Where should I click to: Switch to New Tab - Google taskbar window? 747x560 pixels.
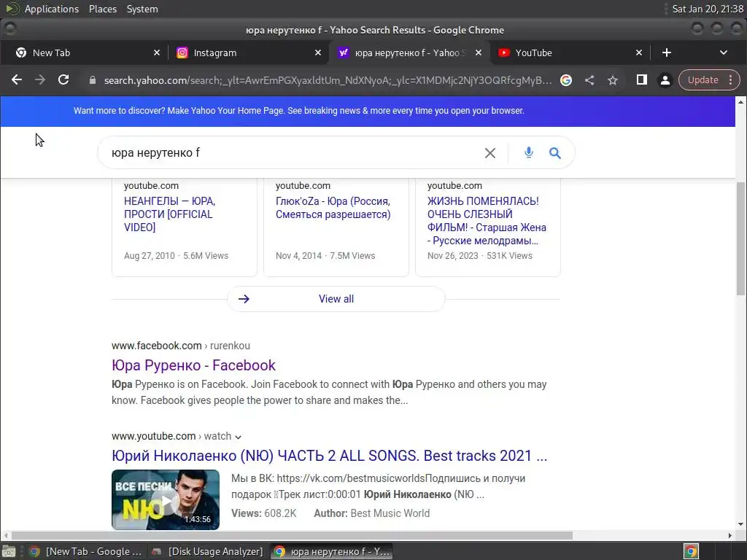click(x=86, y=551)
